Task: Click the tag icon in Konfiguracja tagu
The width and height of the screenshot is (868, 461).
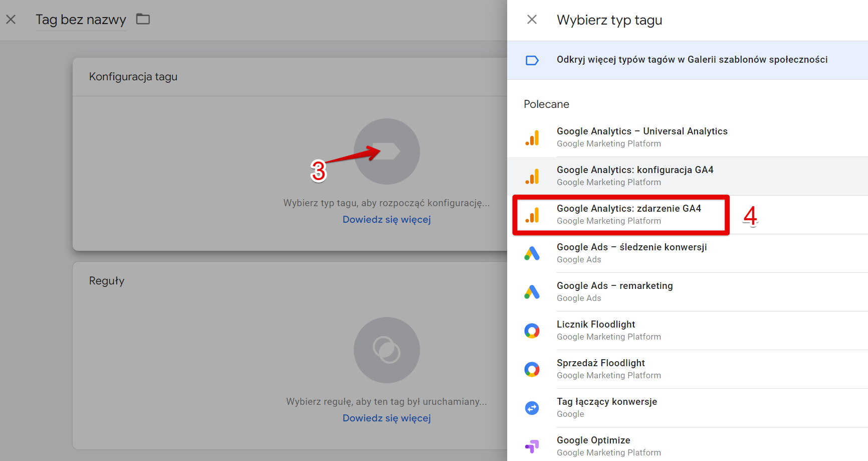Action: point(387,151)
